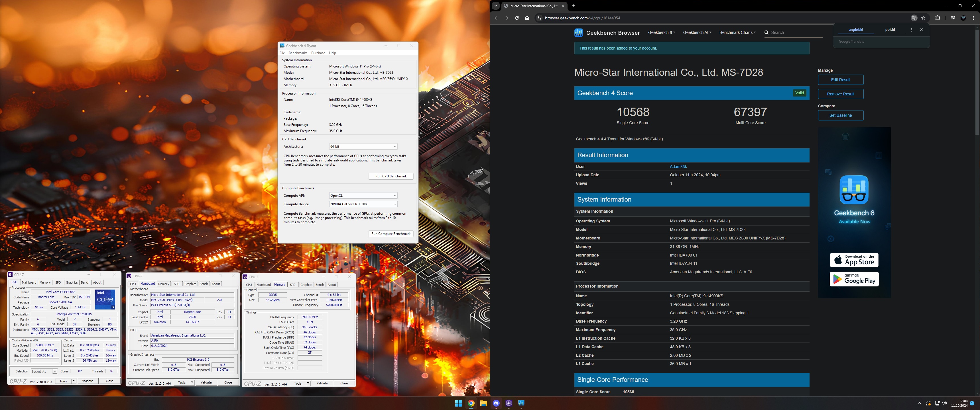This screenshot has width=980, height=410.
Task: Click the search magnifier on Geekbench site
Action: click(766, 32)
